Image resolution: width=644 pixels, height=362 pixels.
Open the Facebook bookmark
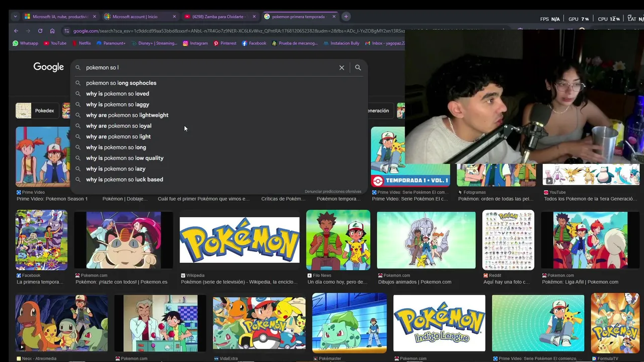coord(254,43)
